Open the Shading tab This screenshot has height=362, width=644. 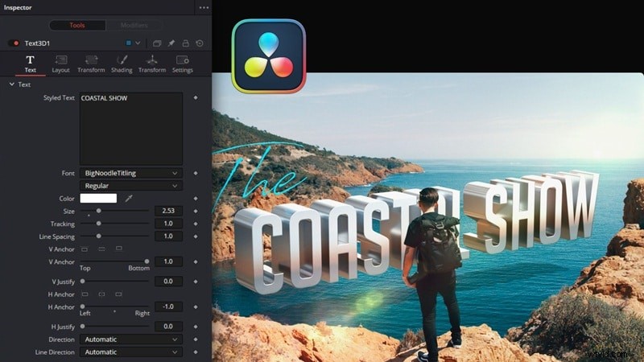click(x=122, y=64)
